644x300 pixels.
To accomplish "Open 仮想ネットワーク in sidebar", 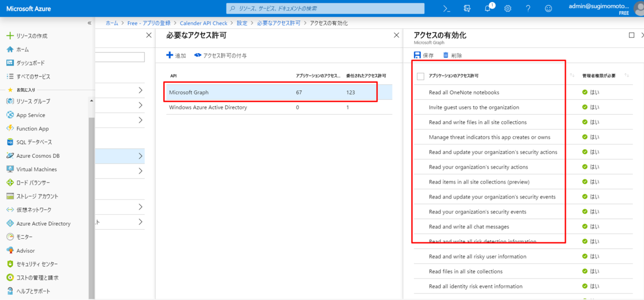I will [x=29, y=210].
